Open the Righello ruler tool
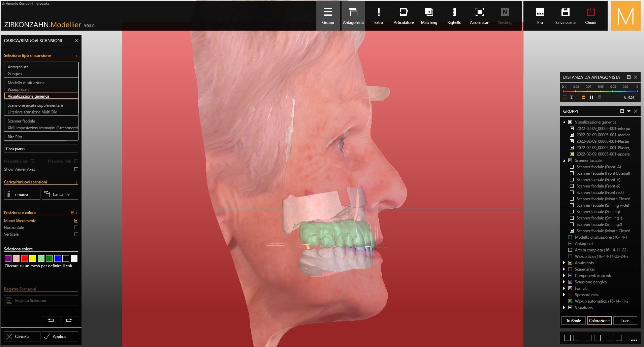The height and width of the screenshot is (347, 644). (454, 15)
